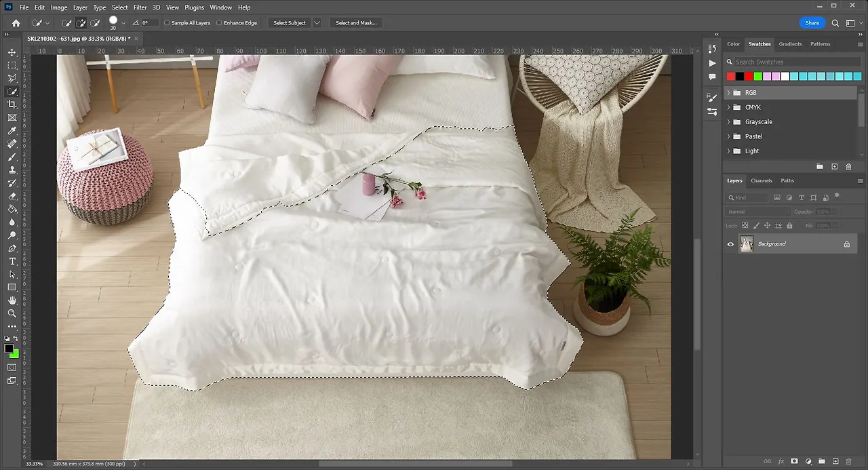Select the Hand tool

[x=12, y=300]
